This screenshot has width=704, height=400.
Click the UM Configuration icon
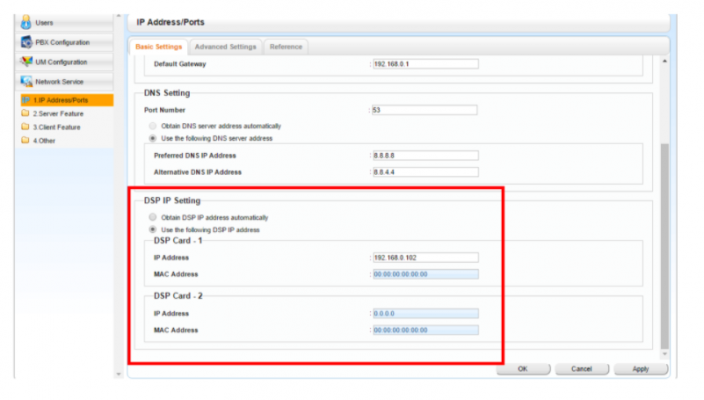pos(27,61)
